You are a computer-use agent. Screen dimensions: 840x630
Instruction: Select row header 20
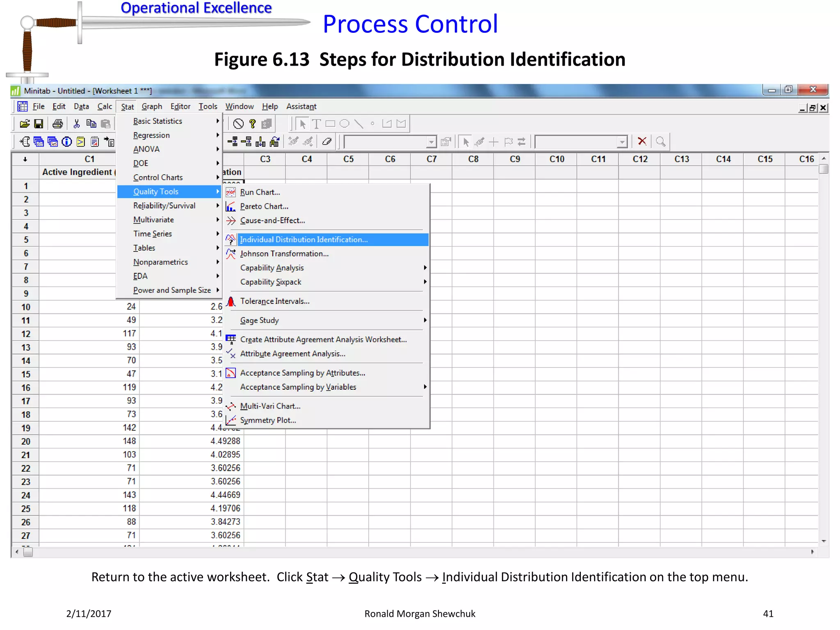click(x=25, y=442)
